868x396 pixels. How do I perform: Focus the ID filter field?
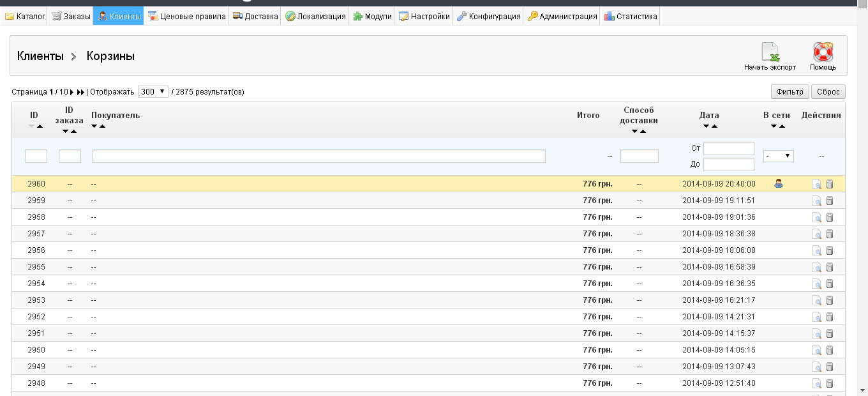36,156
